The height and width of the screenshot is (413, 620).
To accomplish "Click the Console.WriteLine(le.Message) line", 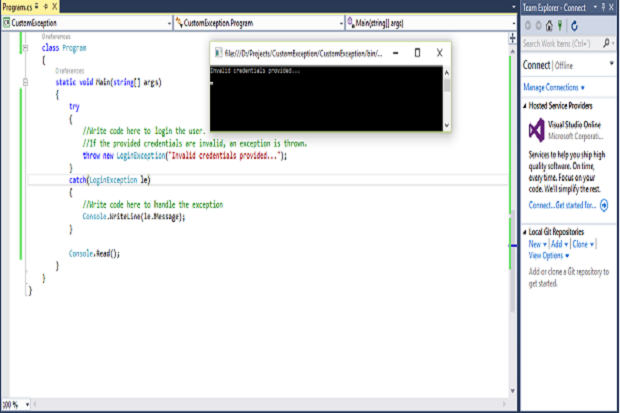I will tap(134, 216).
